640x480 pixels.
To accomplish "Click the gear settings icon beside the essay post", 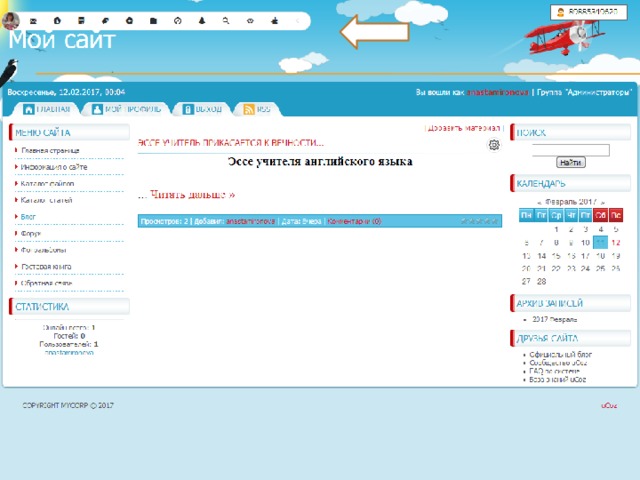I will click(x=493, y=146).
